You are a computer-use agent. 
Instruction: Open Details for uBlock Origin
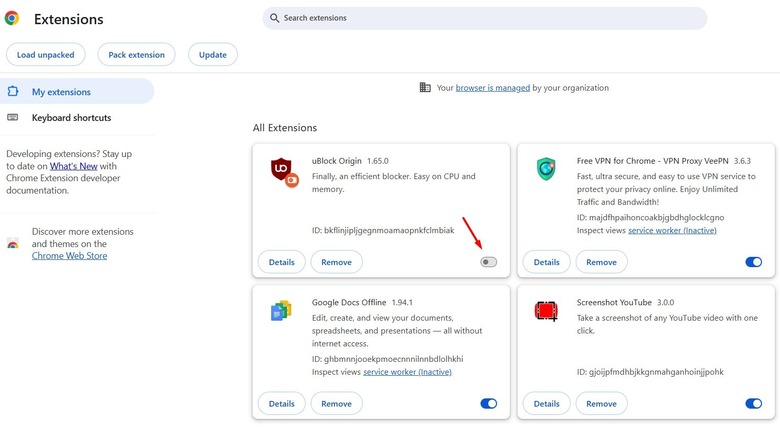281,262
